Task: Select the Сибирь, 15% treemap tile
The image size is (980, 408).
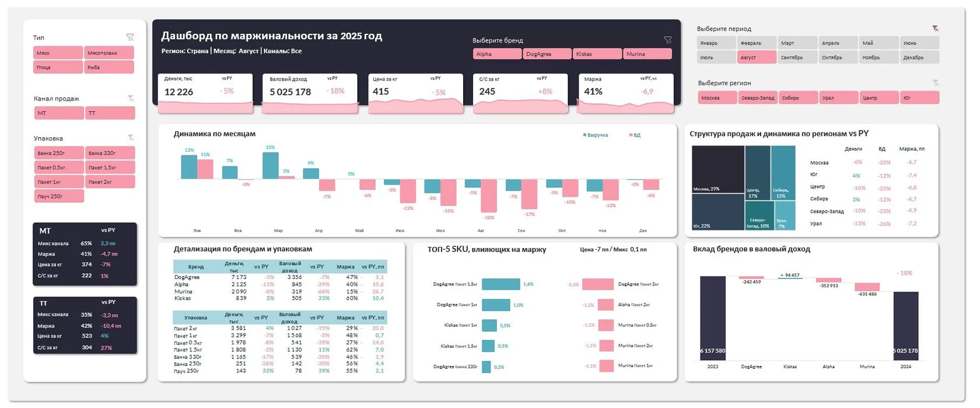Action: 783,173
